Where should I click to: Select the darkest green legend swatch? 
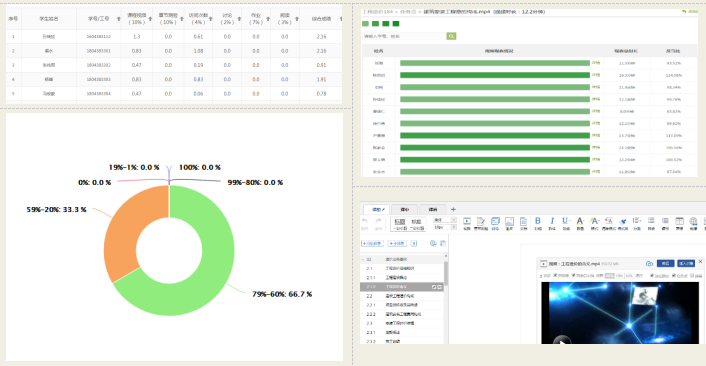pyautogui.click(x=396, y=23)
